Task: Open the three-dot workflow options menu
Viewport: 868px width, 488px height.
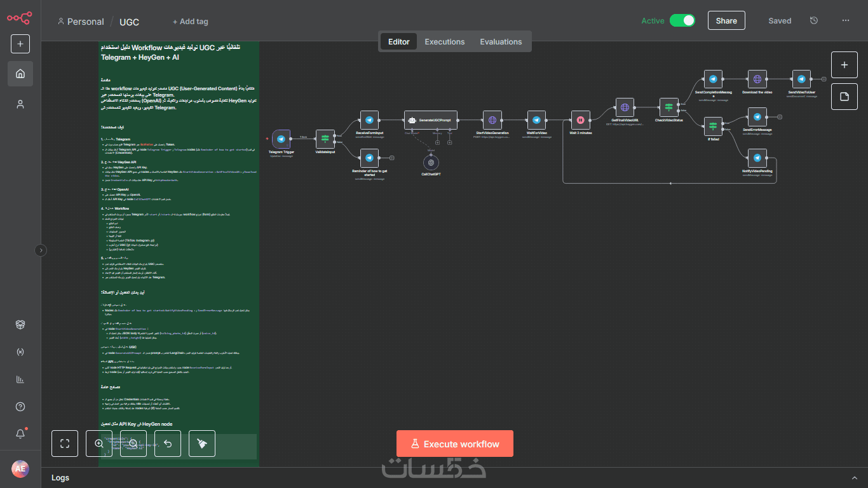Action: (x=846, y=21)
